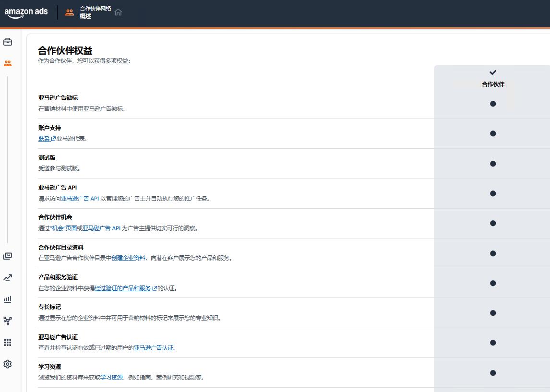Click the text 受邀参与测试版
The image size is (550, 392).
(x=60, y=168)
